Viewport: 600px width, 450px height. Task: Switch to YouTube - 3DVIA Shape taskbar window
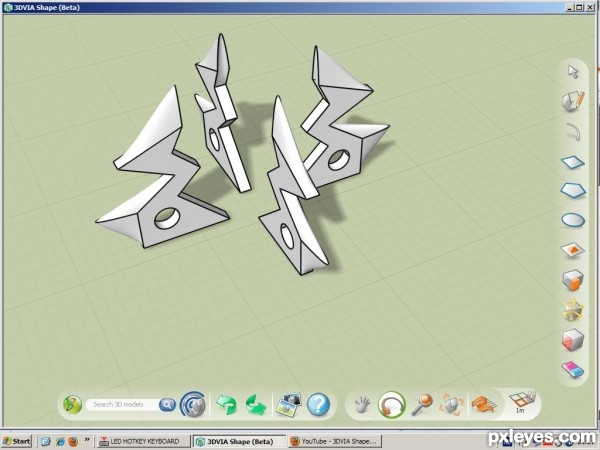[335, 441]
